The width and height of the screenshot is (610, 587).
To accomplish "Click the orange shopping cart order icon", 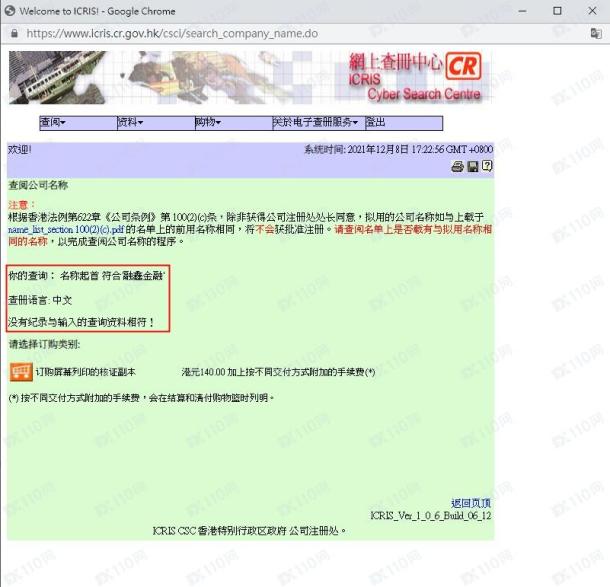I will tap(21, 372).
